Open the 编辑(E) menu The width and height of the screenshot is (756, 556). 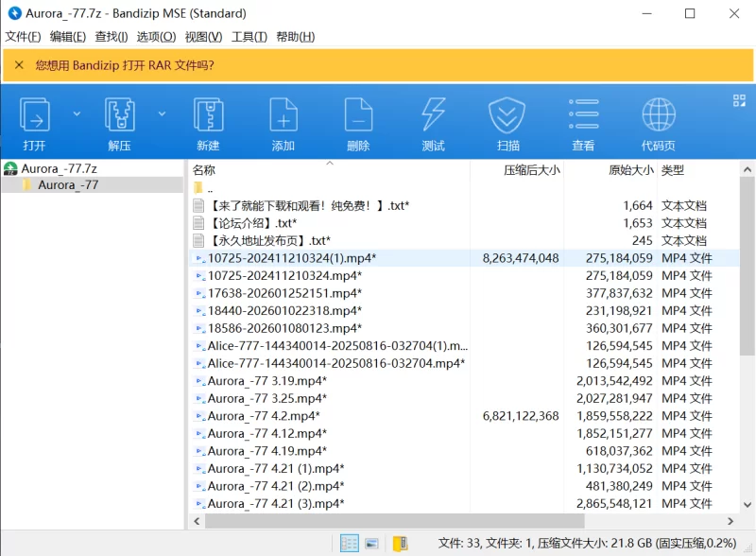point(67,37)
